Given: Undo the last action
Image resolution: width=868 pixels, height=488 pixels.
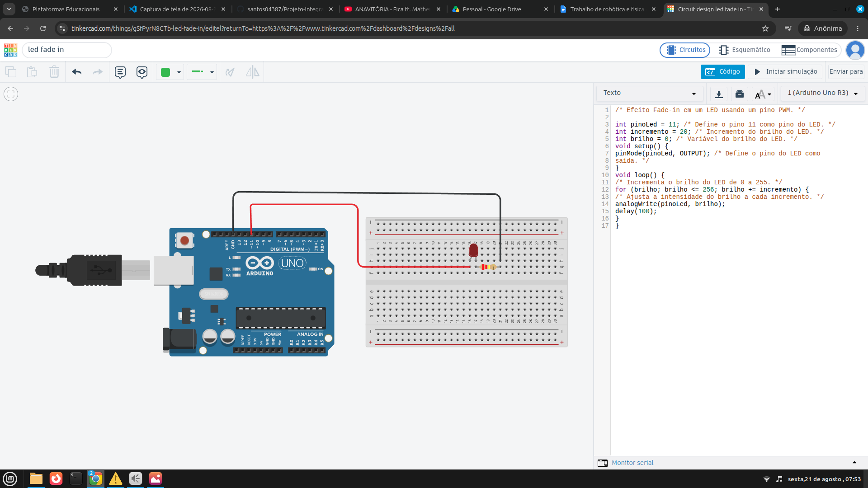Looking at the screenshot, I should [77, 72].
